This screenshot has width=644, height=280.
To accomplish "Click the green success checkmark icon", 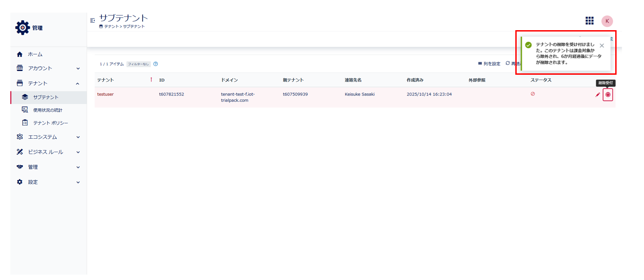I will pyautogui.click(x=528, y=45).
